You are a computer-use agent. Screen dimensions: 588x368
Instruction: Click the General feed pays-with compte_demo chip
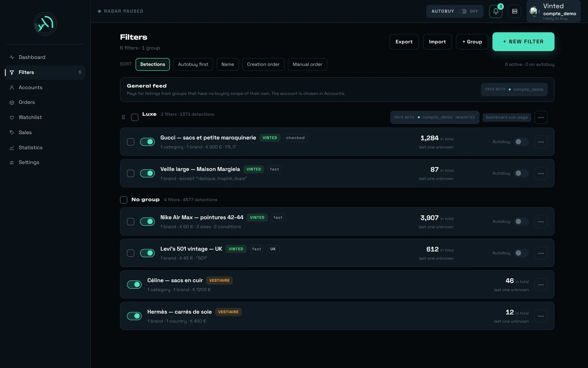(x=514, y=89)
